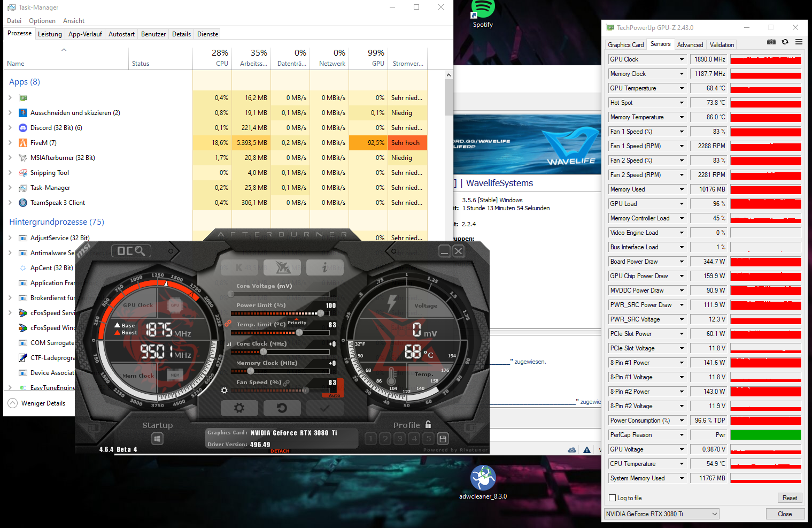Image resolution: width=812 pixels, height=528 pixels.
Task: Expand the AdjustService (32 Bit) background process
Action: 10,238
